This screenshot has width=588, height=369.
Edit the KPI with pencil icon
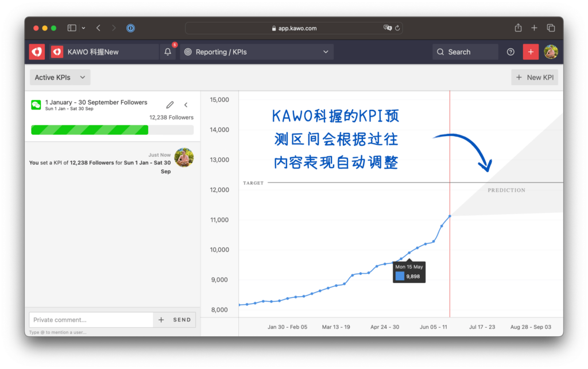tap(170, 105)
